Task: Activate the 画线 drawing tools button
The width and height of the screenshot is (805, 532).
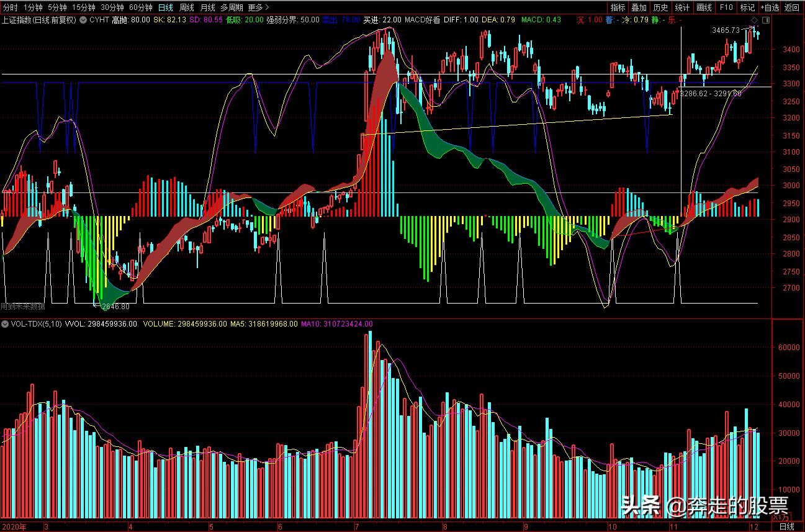Action: pyautogui.click(x=704, y=7)
